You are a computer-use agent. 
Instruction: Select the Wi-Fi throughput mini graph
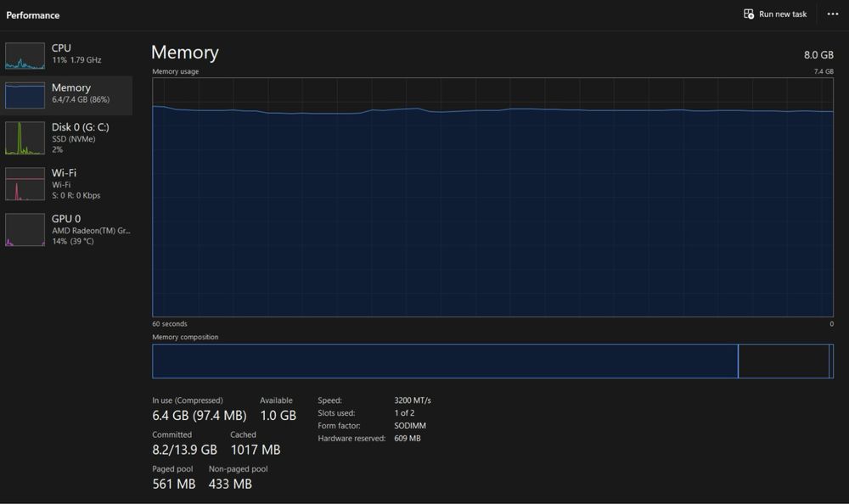(x=25, y=183)
